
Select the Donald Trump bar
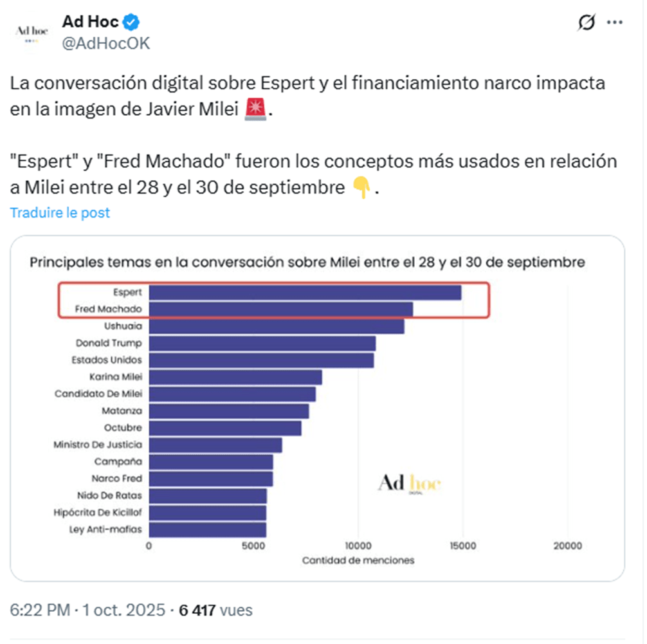click(x=262, y=343)
